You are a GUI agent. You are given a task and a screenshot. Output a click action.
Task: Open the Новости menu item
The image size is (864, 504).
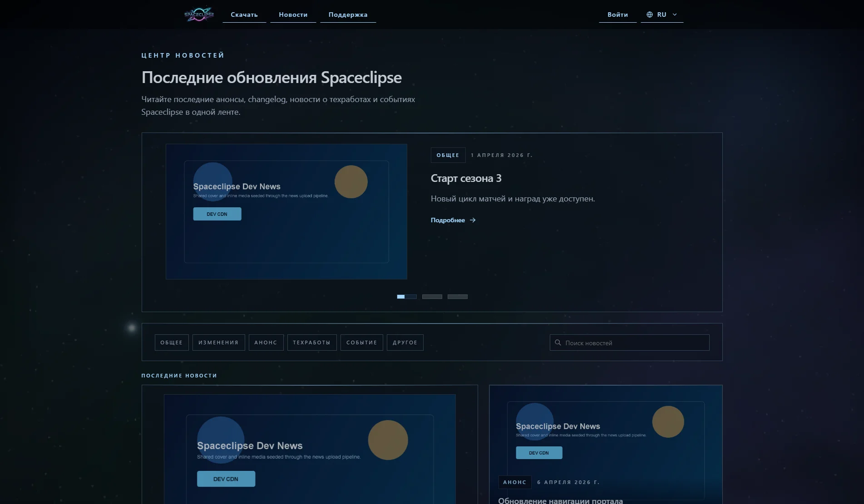(293, 14)
